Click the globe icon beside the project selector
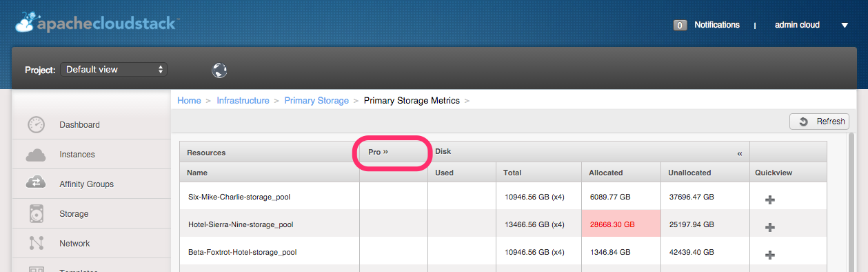The image size is (868, 272). click(220, 70)
